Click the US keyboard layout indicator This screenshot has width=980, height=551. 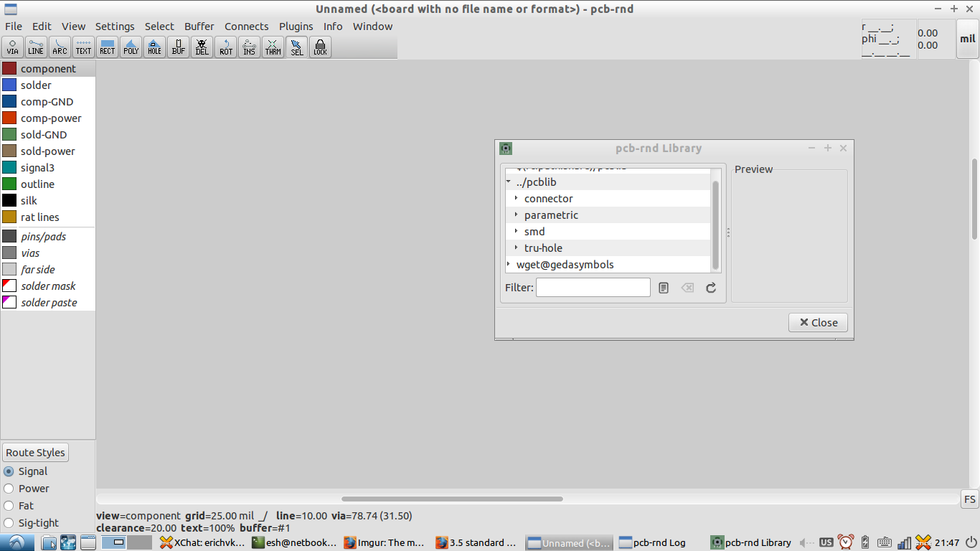pos(826,542)
